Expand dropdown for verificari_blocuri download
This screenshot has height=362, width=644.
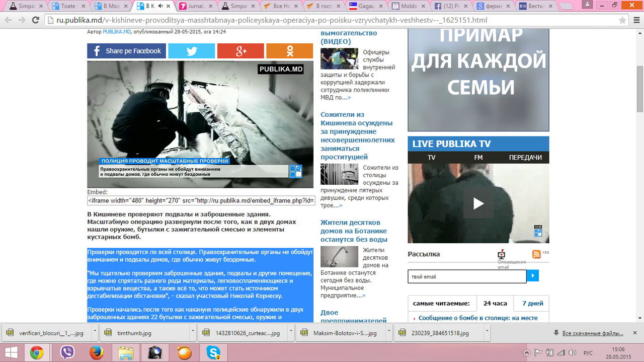[95, 333]
